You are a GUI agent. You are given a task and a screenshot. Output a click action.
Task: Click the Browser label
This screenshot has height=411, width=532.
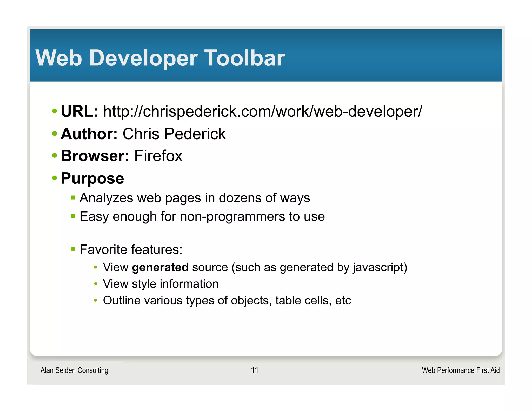[x=95, y=156]
